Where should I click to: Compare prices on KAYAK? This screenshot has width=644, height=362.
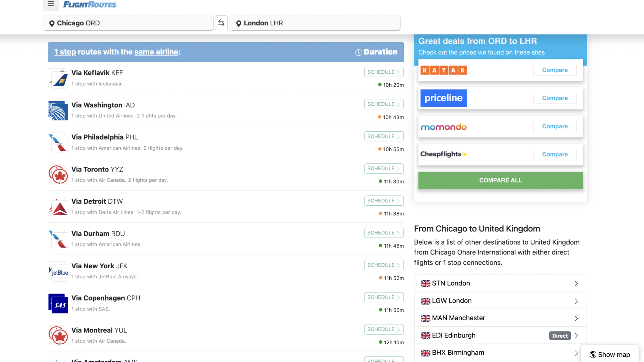pos(555,70)
